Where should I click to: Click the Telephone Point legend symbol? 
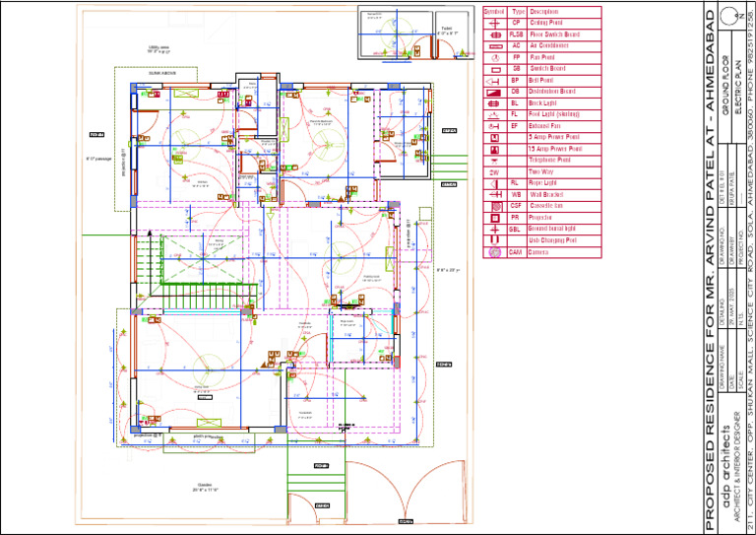tap(495, 162)
